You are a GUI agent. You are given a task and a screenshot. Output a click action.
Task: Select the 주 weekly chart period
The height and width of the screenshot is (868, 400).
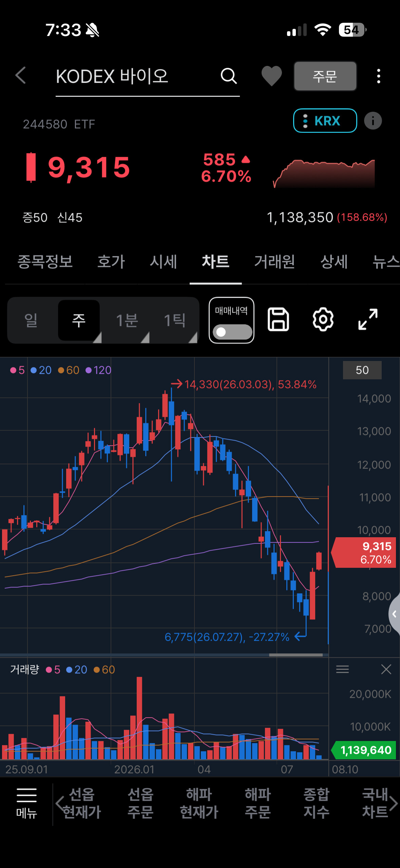79,320
